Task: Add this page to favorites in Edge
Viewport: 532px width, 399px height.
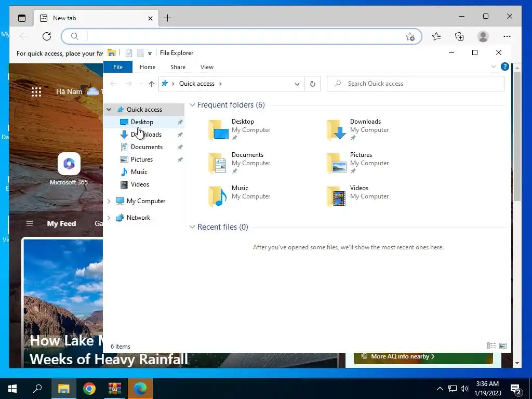Action: click(x=410, y=36)
